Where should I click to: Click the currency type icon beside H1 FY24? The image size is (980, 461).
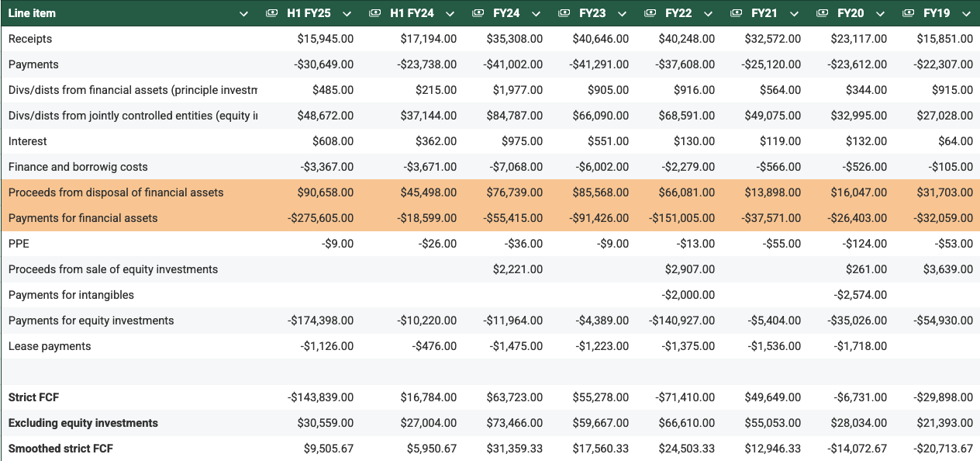point(374,13)
